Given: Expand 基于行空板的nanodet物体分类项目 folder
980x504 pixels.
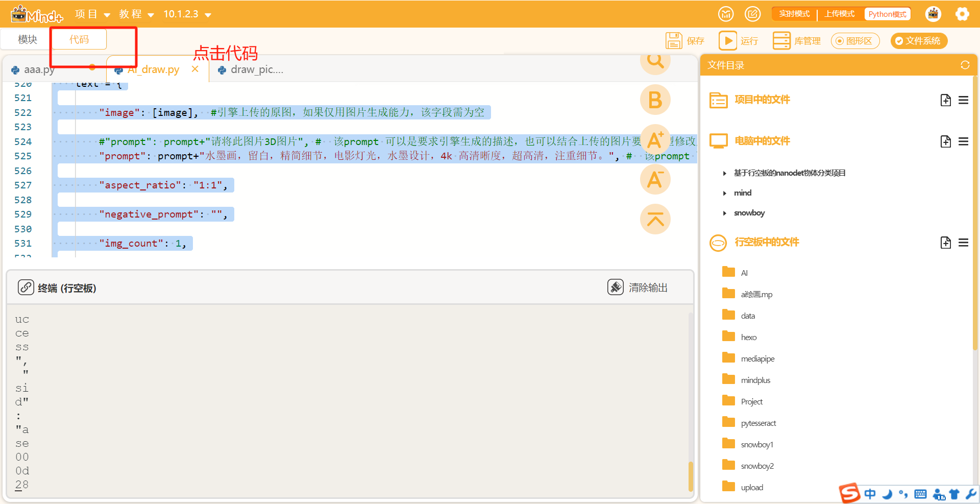Looking at the screenshot, I should (724, 173).
